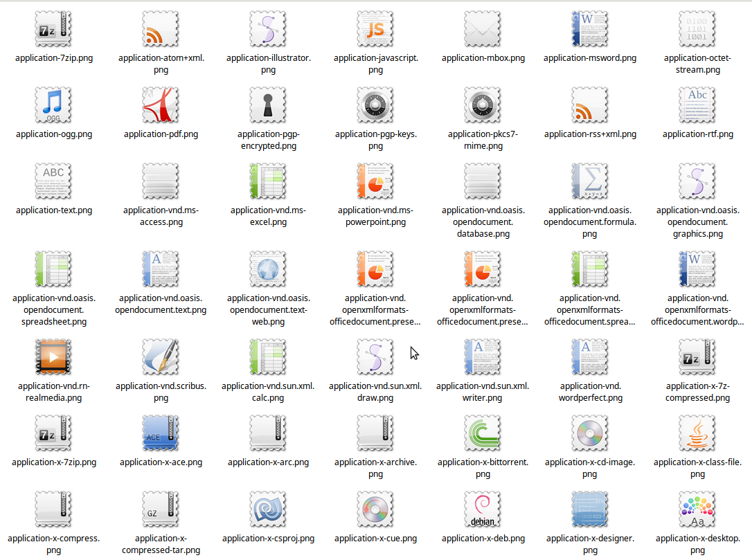Click the 'application-pdf.png' filename label
The image size is (752, 560).
(x=161, y=134)
